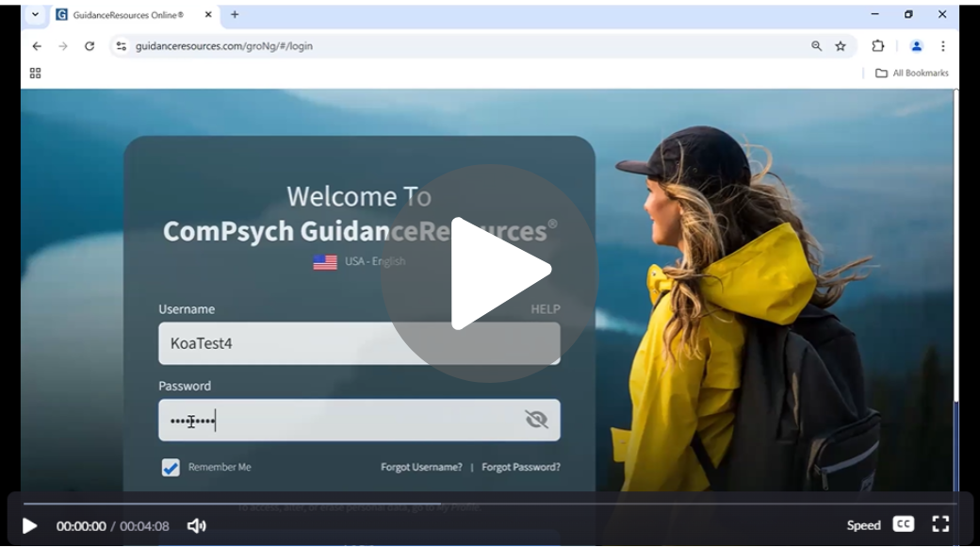Close the GuidanceResources Online tab
This screenshot has width=980, height=547.
208,14
